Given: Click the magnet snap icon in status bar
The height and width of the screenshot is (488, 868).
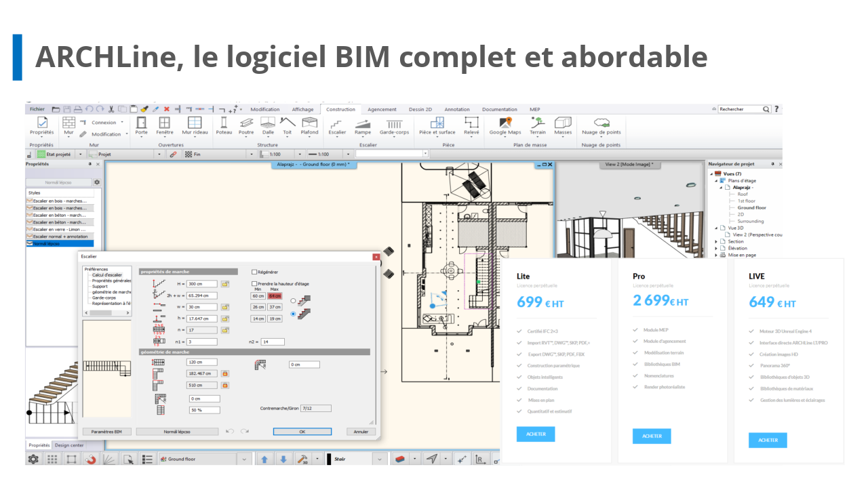Looking at the screenshot, I should click(90, 459).
